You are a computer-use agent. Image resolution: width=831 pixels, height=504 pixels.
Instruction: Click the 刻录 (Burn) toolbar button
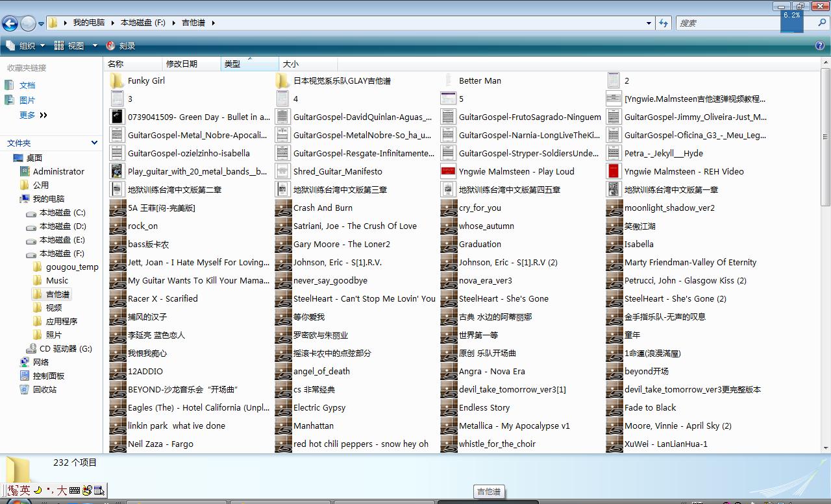point(121,45)
